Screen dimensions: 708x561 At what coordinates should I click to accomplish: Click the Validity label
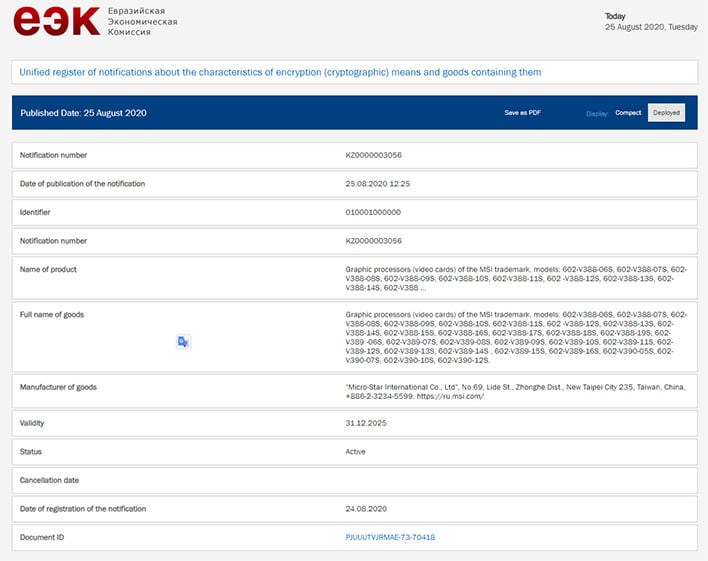32,423
